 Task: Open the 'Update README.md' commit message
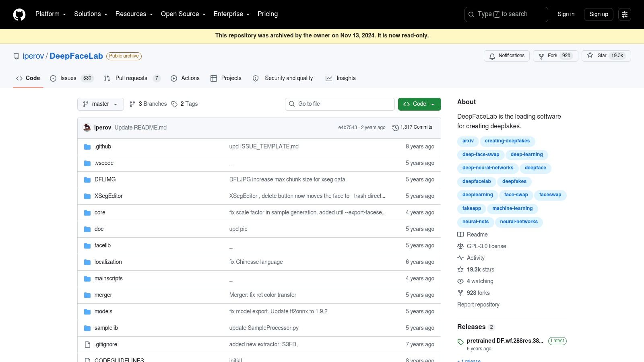(140, 128)
